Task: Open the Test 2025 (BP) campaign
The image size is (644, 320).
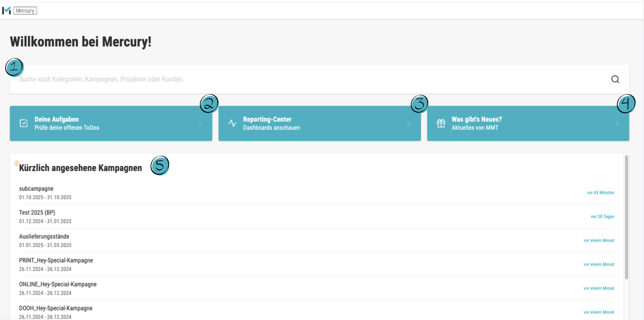Action: click(x=37, y=213)
